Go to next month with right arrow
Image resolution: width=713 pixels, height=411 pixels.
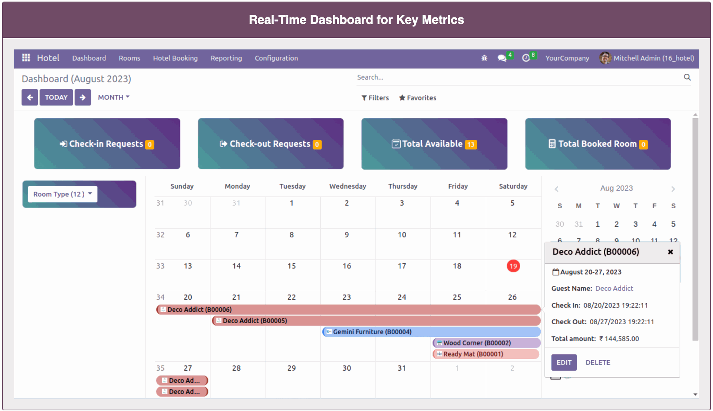click(x=83, y=97)
